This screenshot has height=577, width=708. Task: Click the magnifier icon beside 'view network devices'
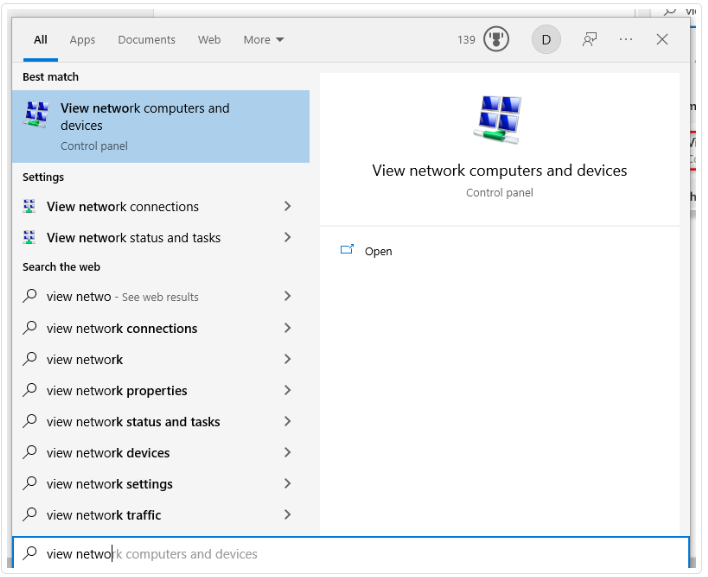pyautogui.click(x=30, y=452)
